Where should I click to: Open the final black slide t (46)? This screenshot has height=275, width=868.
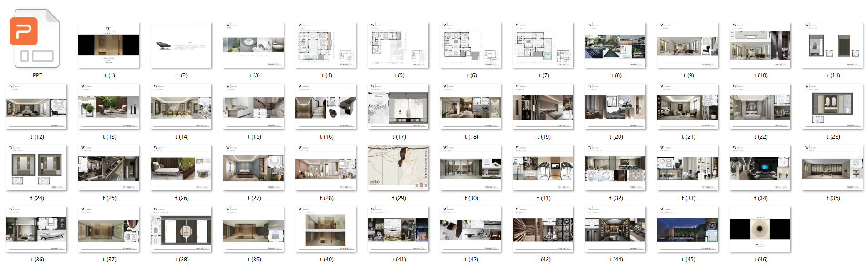pos(760,229)
